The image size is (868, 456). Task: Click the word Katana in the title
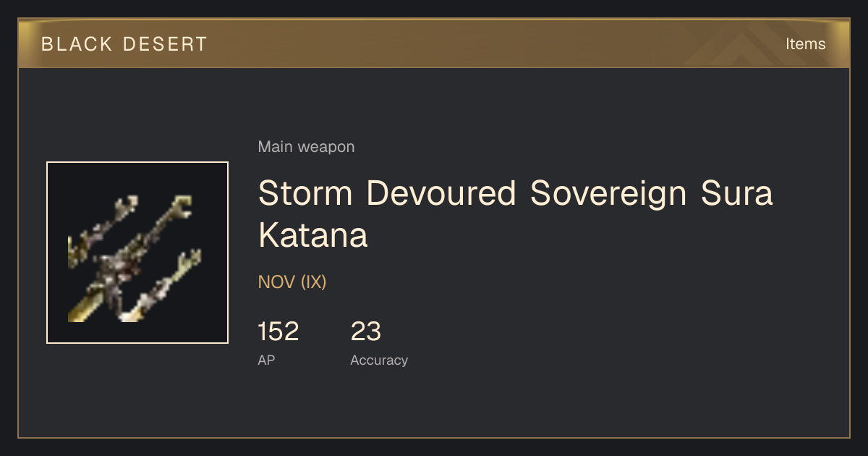[312, 236]
